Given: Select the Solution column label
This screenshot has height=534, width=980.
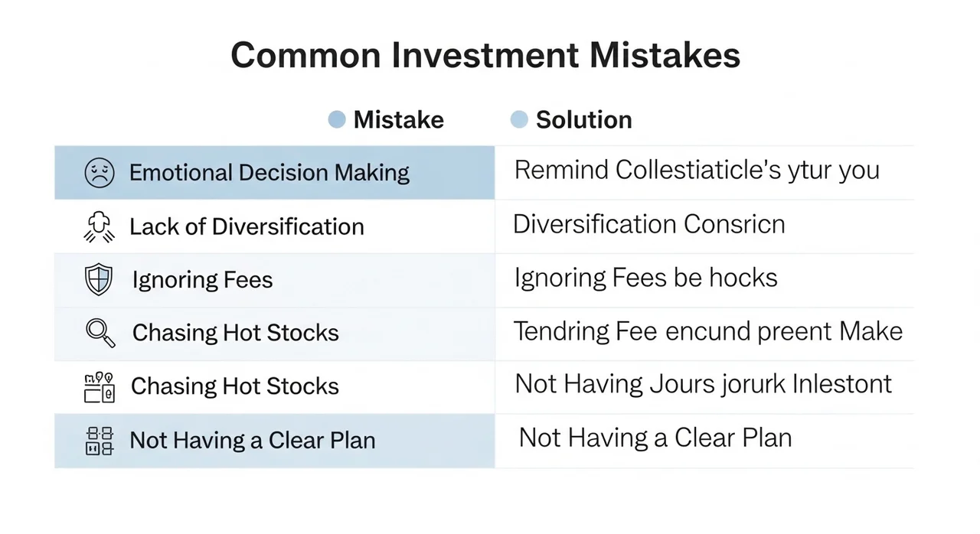Looking at the screenshot, I should point(583,120).
